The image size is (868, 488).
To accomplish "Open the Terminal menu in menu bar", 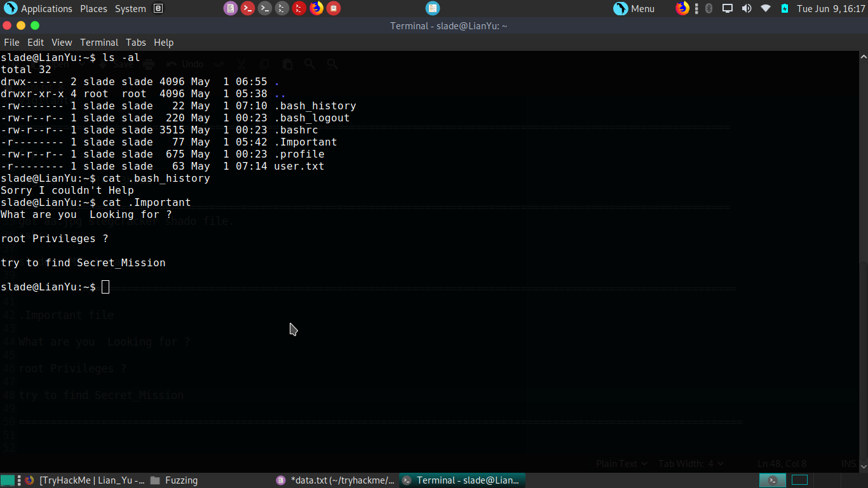I will [x=99, y=43].
